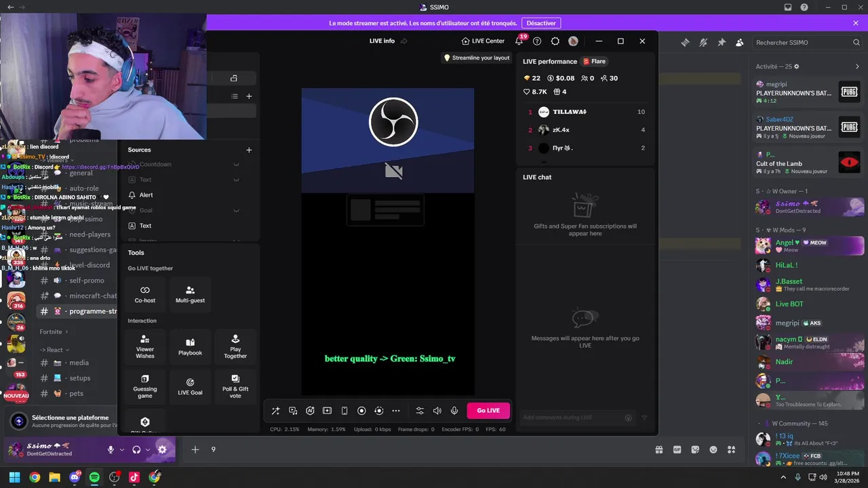Open the Co-host tool
Image resolution: width=868 pixels, height=488 pixels.
pos(145,294)
